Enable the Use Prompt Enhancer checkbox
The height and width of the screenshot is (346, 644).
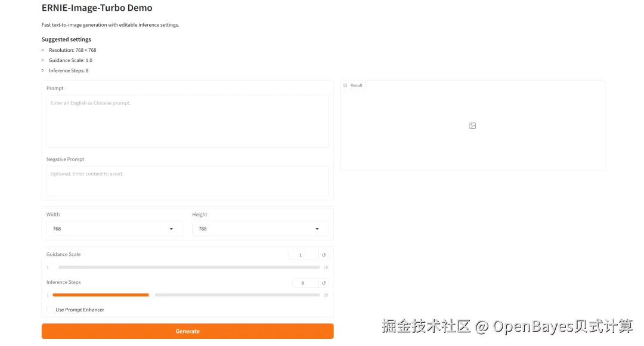49,310
